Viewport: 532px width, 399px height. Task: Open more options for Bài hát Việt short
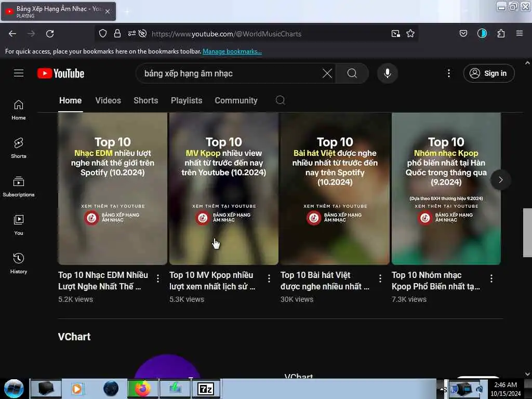pos(380,278)
